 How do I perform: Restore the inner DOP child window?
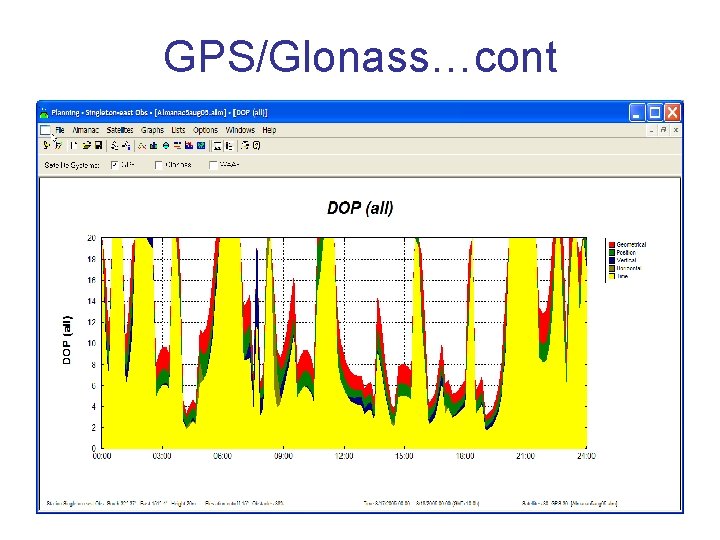coord(664,130)
